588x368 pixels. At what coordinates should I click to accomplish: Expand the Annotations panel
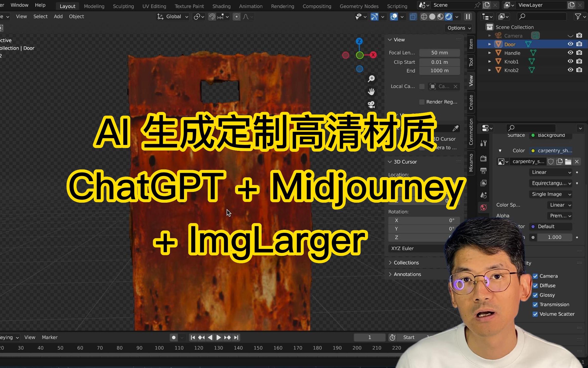point(390,274)
